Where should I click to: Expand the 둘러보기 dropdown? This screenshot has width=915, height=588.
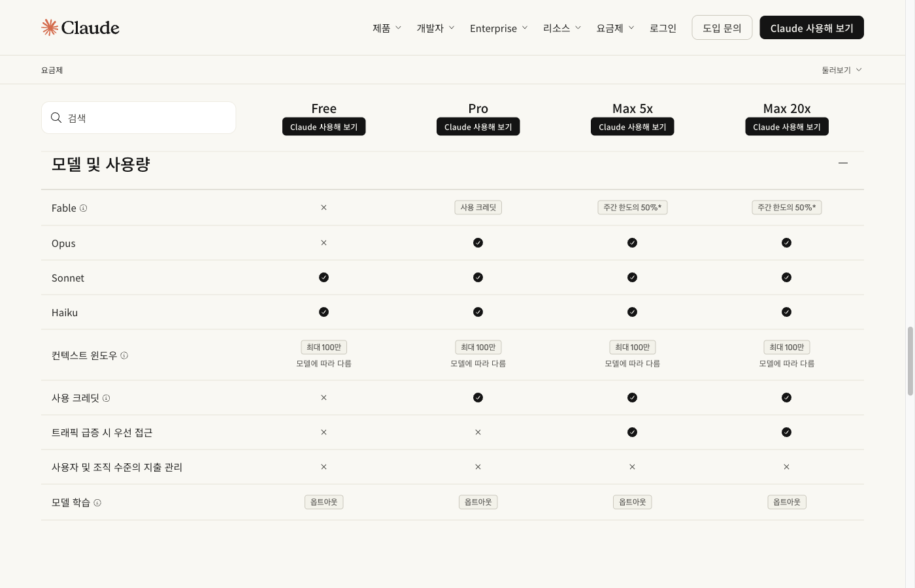[842, 70]
